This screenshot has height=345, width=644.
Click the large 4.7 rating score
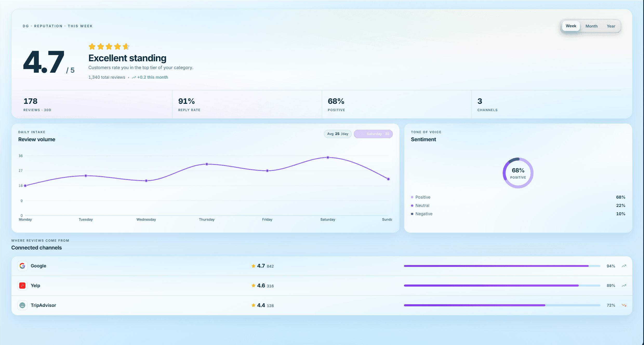click(x=44, y=62)
